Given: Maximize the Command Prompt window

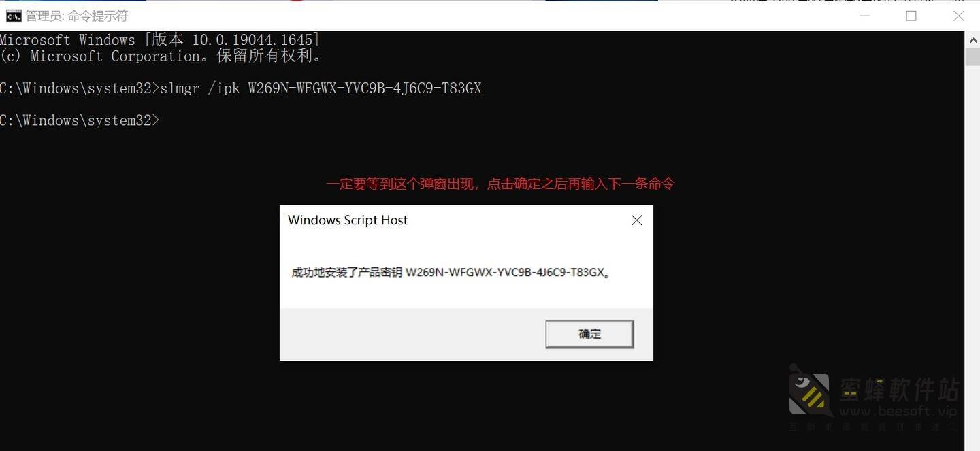Looking at the screenshot, I should [x=911, y=16].
